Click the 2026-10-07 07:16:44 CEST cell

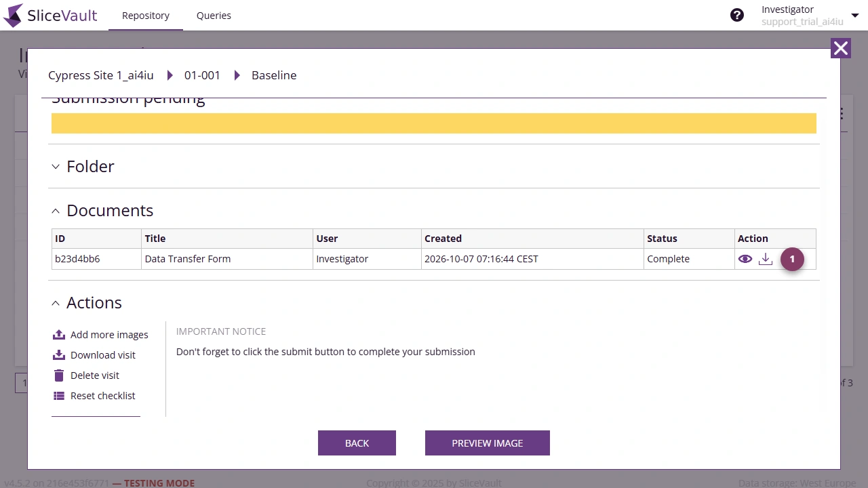(x=532, y=259)
